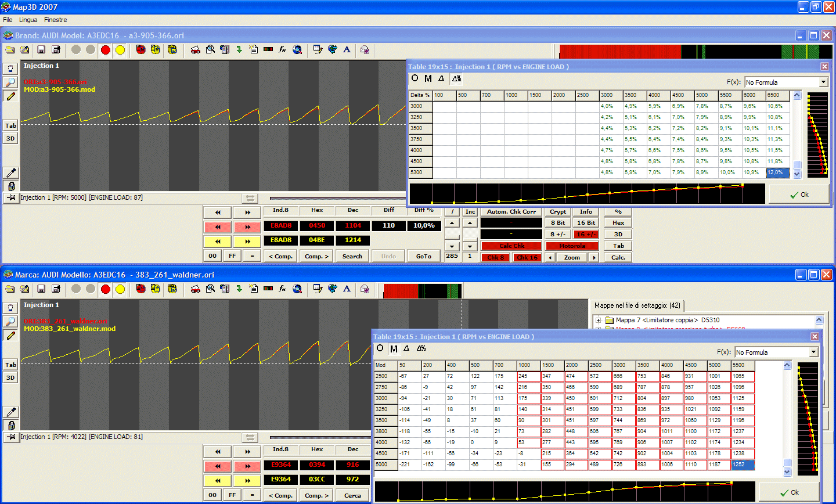
Task: Open the map search magnifier tool
Action: 210,50
